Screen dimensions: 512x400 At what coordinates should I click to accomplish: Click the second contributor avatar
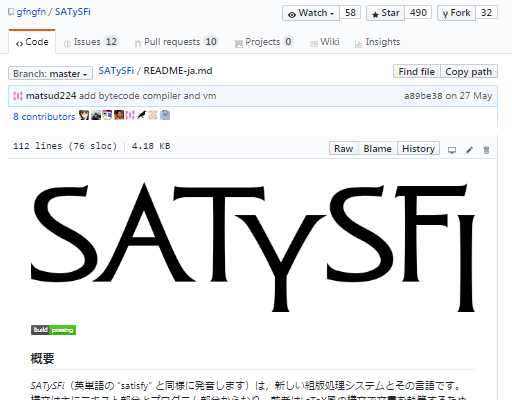96,115
